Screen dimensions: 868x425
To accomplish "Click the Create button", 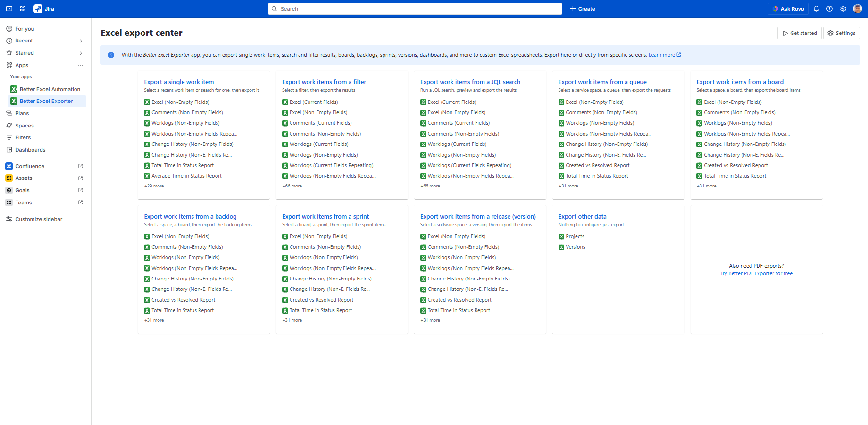I will 582,9.
